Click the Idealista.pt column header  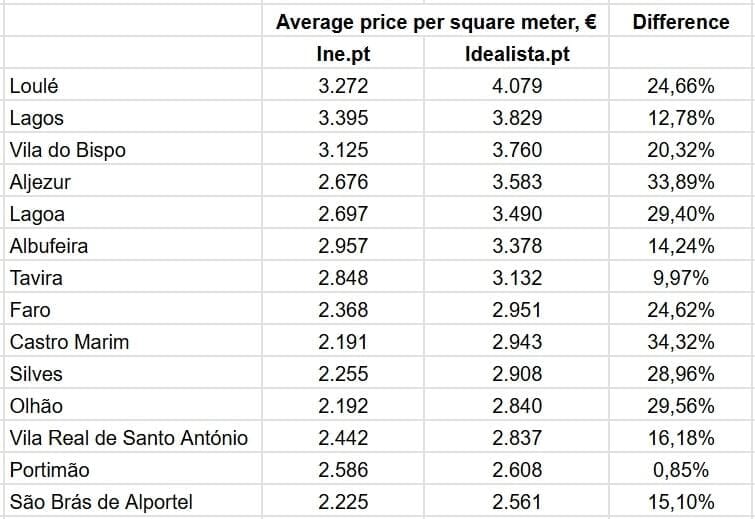[517, 54]
